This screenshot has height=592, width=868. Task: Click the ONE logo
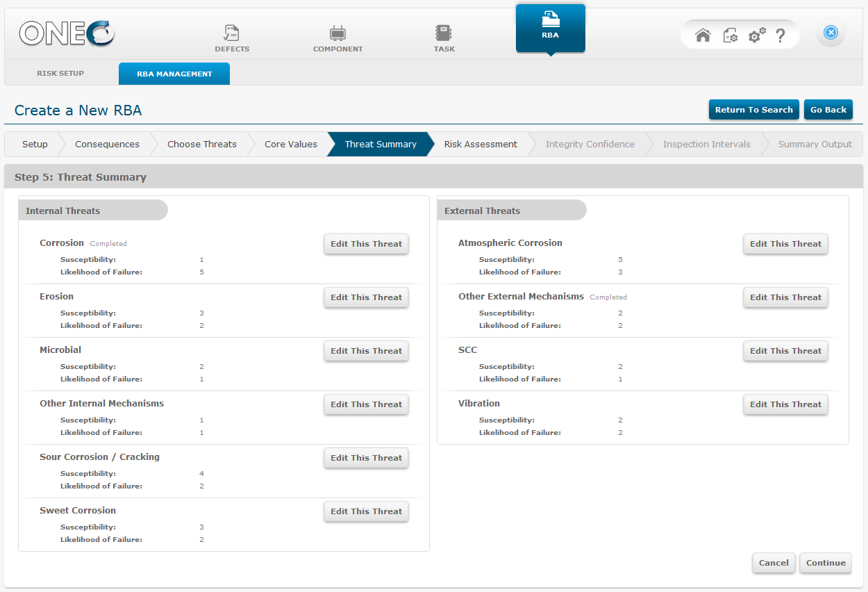[x=67, y=33]
